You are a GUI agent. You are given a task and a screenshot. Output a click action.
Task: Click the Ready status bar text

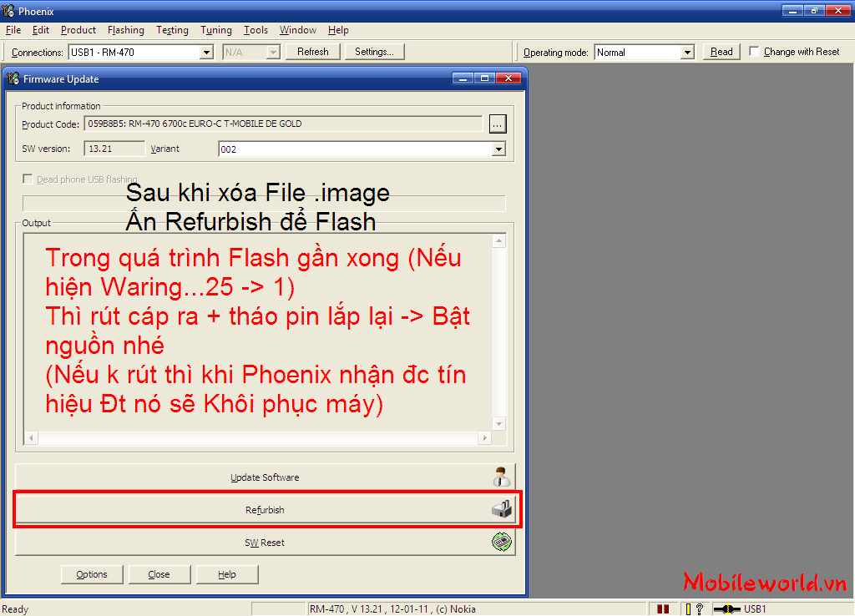tap(15, 609)
